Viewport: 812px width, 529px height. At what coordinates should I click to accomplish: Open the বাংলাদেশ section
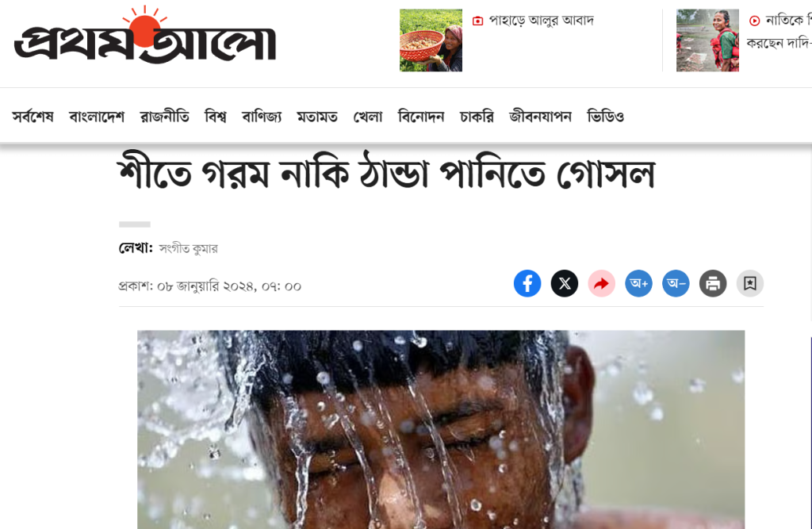(x=97, y=117)
